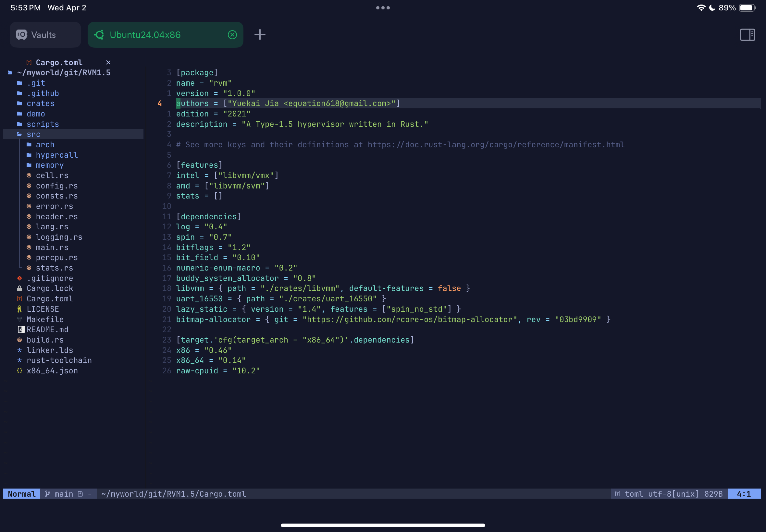Open main.rs in the file tree
766x532 pixels.
tap(52, 247)
